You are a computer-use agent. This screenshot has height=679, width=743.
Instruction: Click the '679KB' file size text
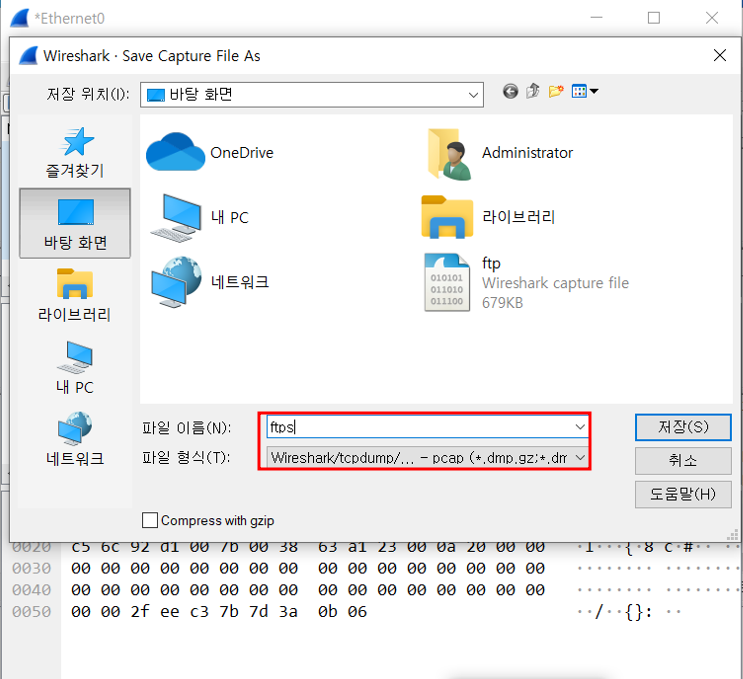[502, 303]
